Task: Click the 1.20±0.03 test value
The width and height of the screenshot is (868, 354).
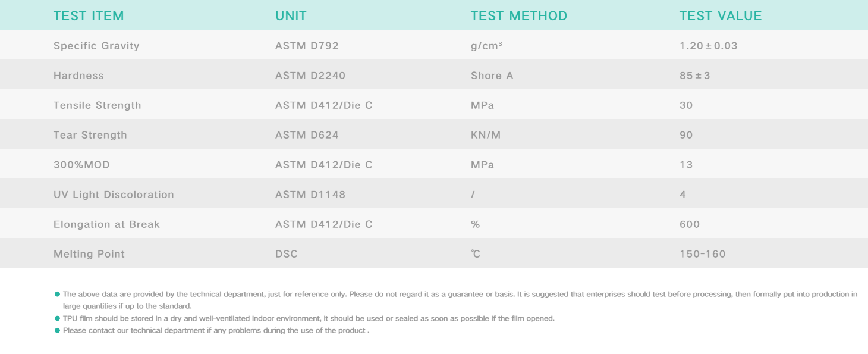Action: (x=708, y=46)
